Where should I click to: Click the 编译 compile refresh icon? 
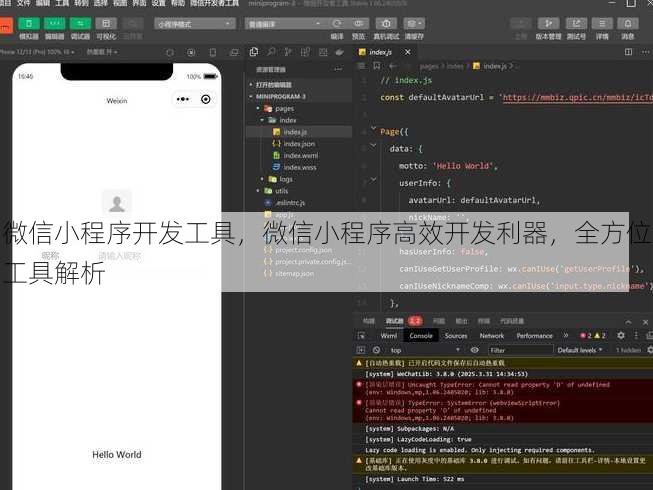[x=337, y=23]
